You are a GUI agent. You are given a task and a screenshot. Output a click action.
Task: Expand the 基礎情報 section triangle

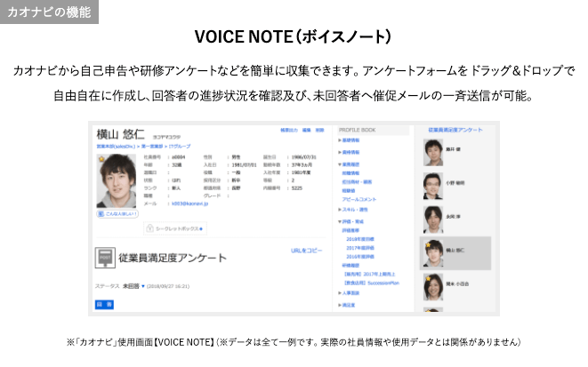pos(340,140)
